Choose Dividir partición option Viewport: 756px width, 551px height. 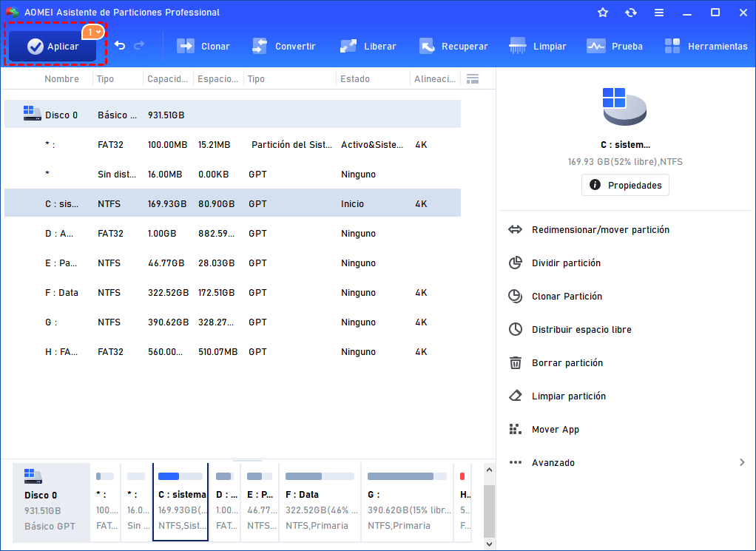[x=566, y=263]
